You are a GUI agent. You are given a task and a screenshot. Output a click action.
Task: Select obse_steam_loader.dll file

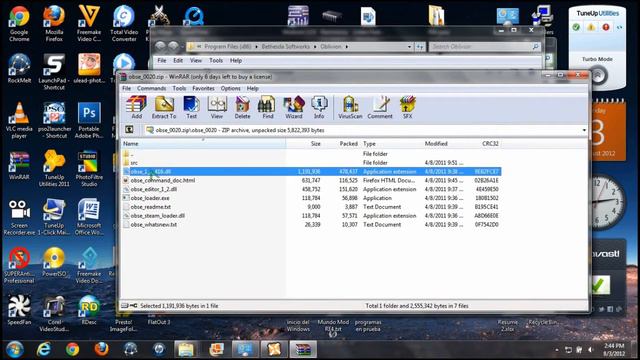311,216
